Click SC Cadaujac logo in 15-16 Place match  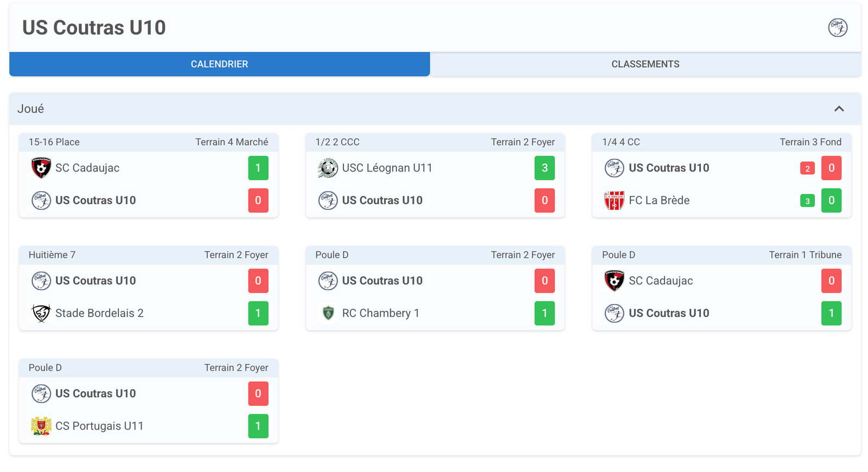point(41,168)
